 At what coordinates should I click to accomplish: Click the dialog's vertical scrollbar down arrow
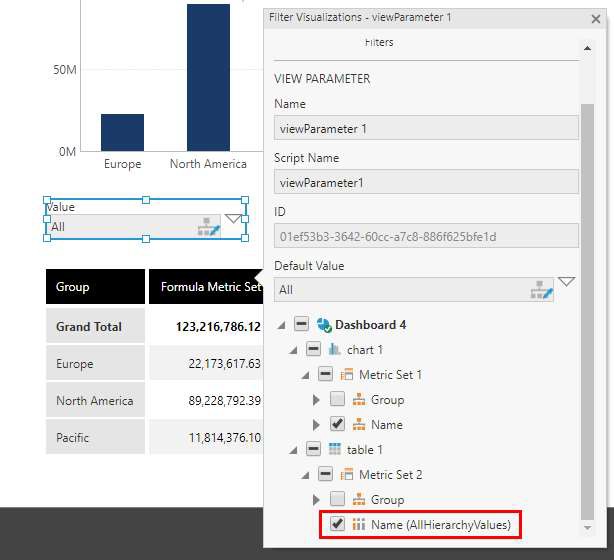589,526
